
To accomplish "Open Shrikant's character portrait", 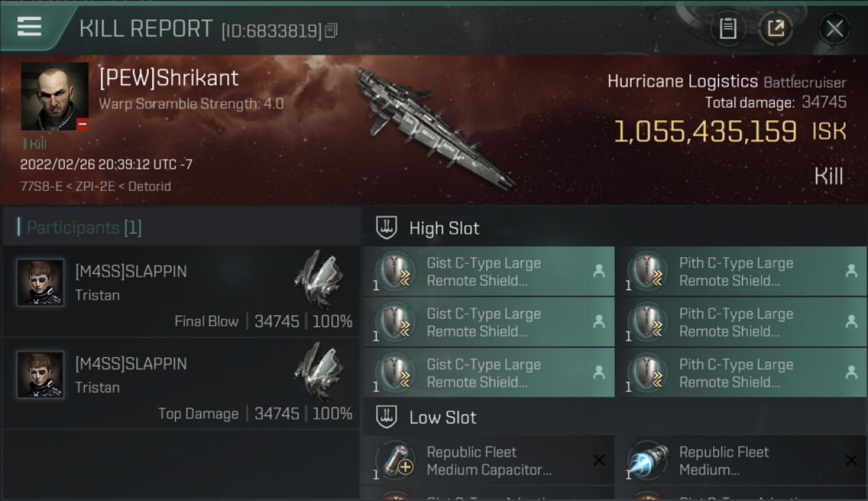I will [x=55, y=96].
